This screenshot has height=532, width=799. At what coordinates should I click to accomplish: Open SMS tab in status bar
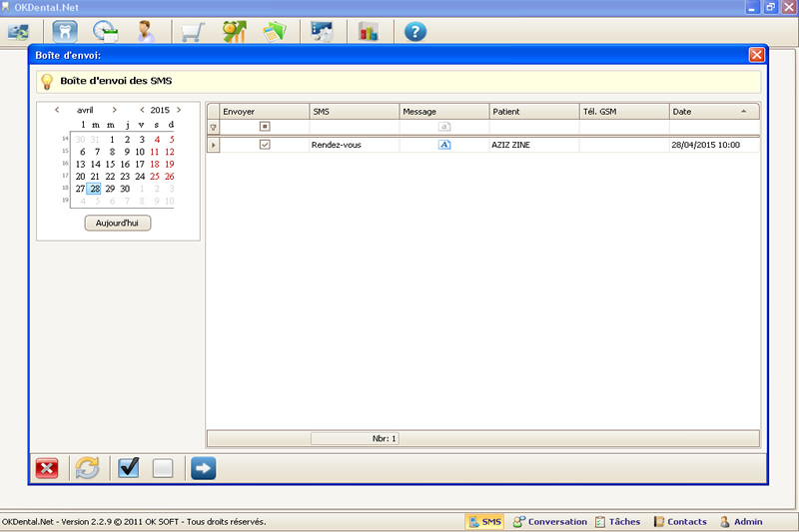(x=484, y=522)
